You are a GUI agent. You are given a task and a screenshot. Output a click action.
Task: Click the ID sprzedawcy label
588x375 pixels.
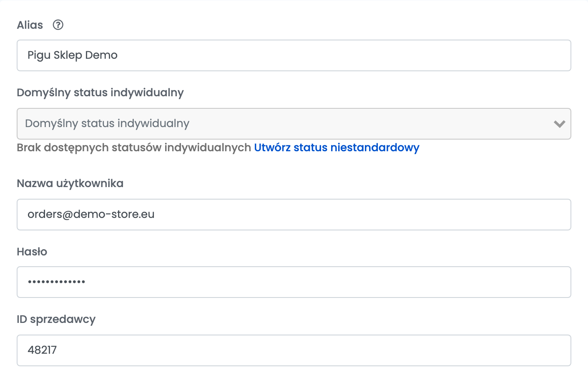pyautogui.click(x=56, y=320)
